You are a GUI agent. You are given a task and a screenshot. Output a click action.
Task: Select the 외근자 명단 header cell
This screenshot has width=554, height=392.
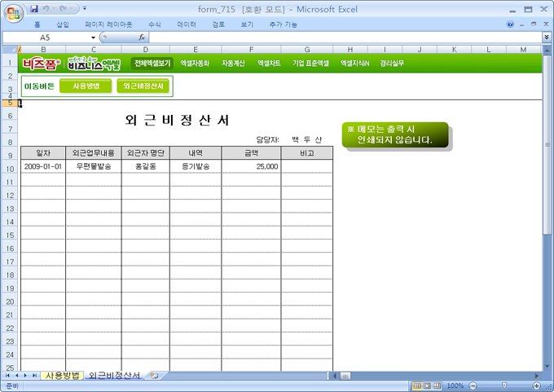coord(146,153)
